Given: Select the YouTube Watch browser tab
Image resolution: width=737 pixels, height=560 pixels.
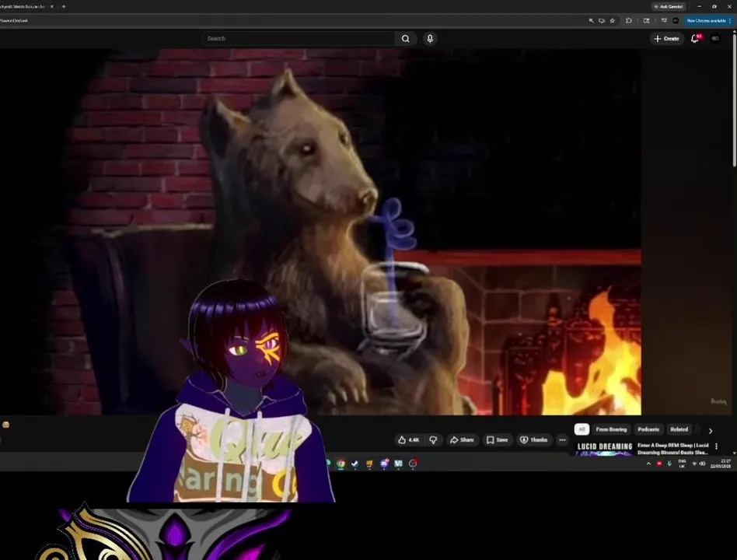Looking at the screenshot, I should 23,6.
